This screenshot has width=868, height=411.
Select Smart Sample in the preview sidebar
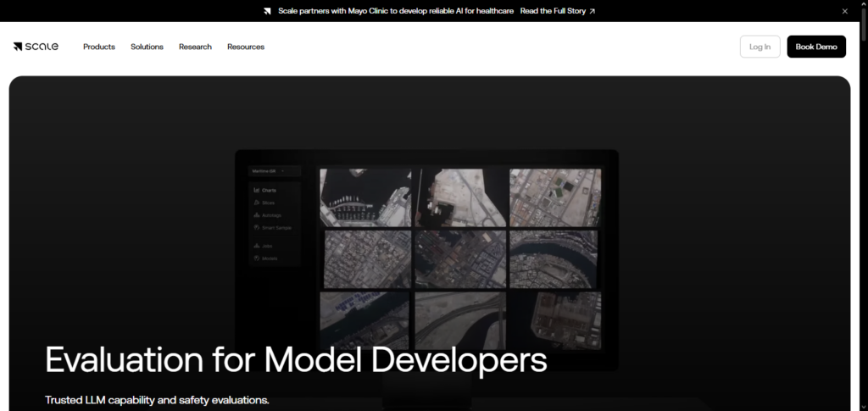point(277,228)
